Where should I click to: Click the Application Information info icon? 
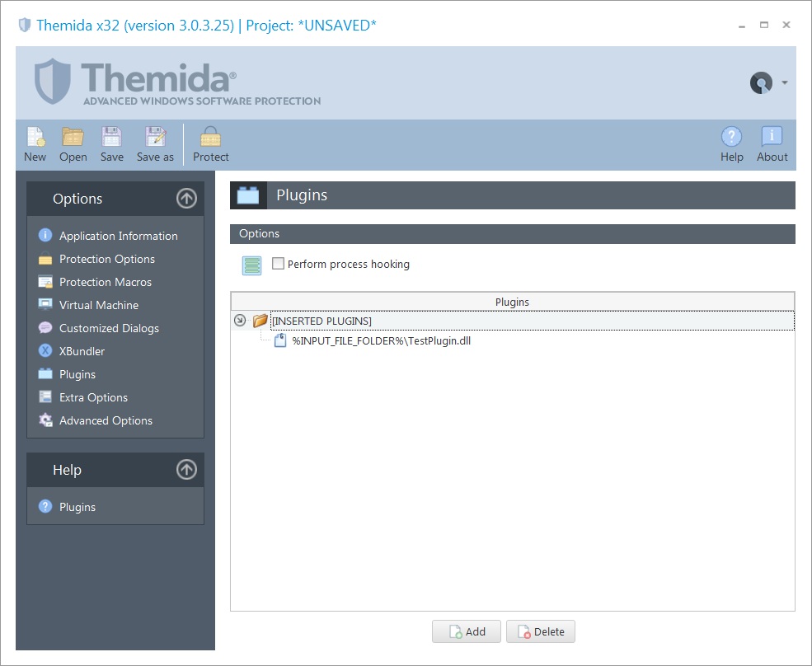pyautogui.click(x=45, y=235)
